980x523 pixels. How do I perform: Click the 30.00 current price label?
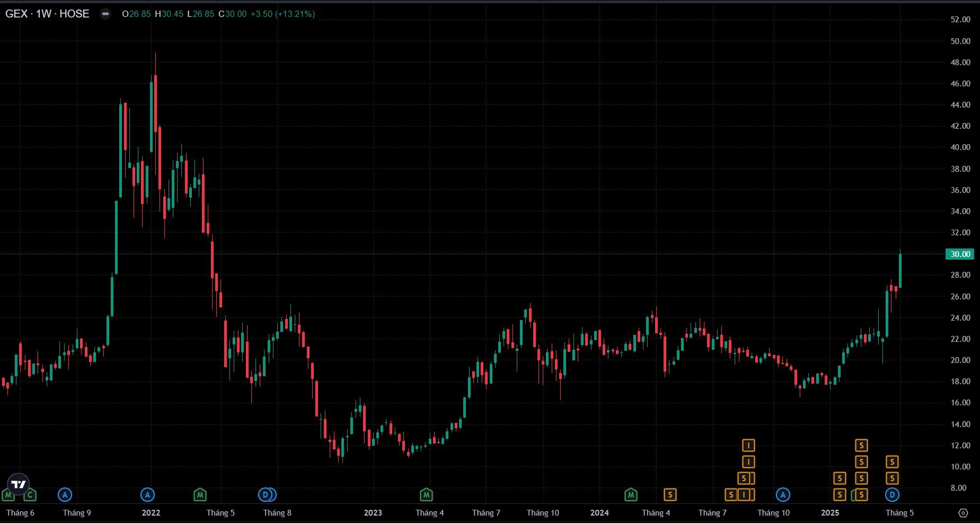click(x=960, y=254)
